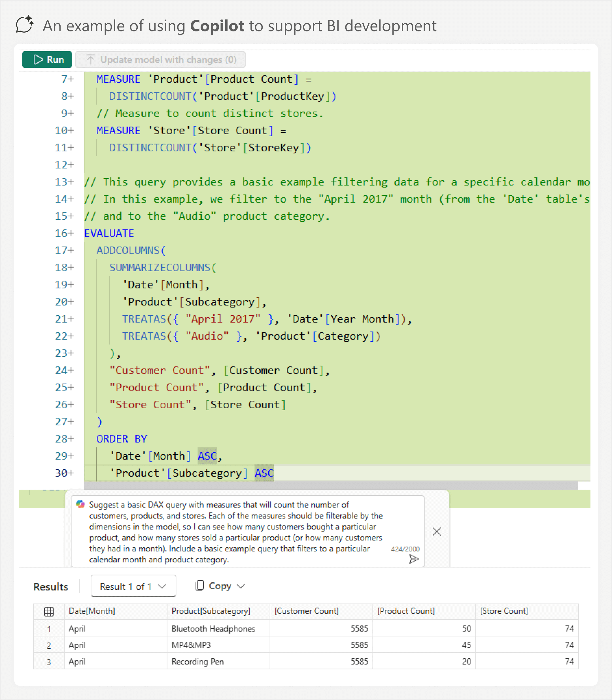Screen dimensions: 612x700
Task: Click the 424/2000 character counter
Action: click(x=405, y=549)
